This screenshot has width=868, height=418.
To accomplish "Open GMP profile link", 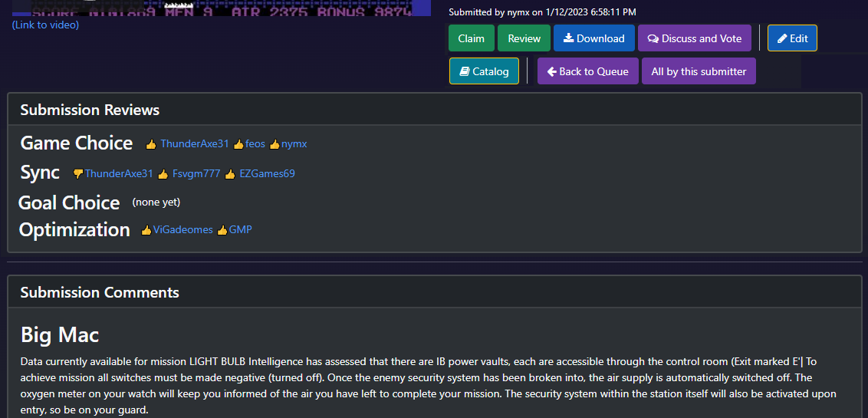I will coord(240,230).
